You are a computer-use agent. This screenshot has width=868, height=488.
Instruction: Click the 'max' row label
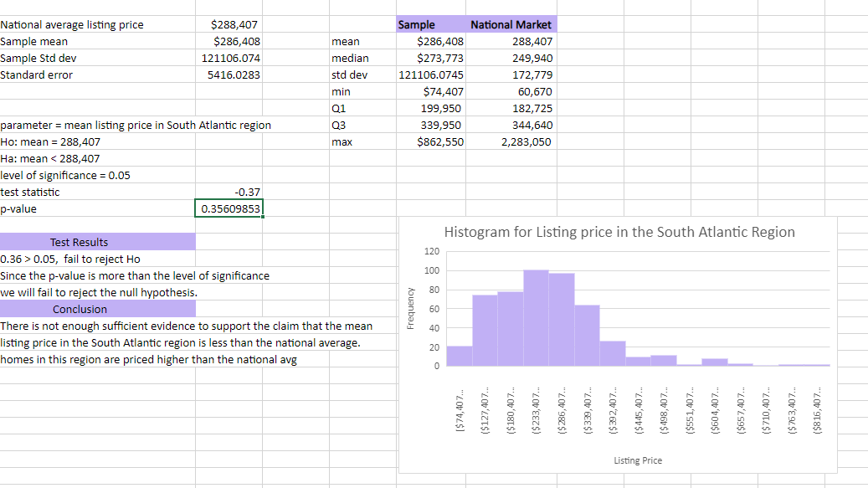click(x=362, y=141)
